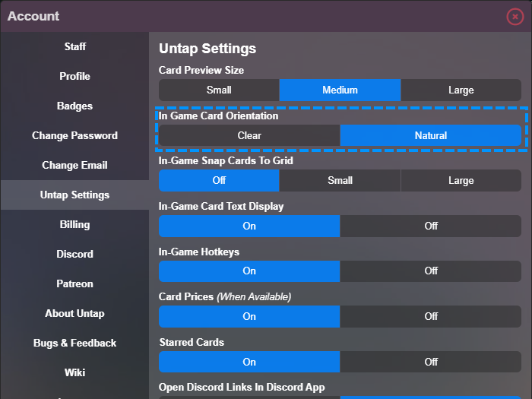
Task: Click Card Prices (When Available) label
Action: tap(225, 297)
